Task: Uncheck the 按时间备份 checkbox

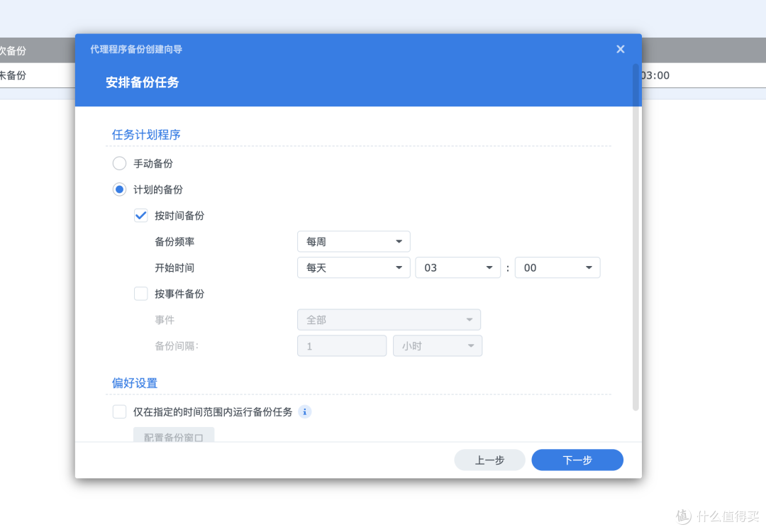Action: (140, 216)
